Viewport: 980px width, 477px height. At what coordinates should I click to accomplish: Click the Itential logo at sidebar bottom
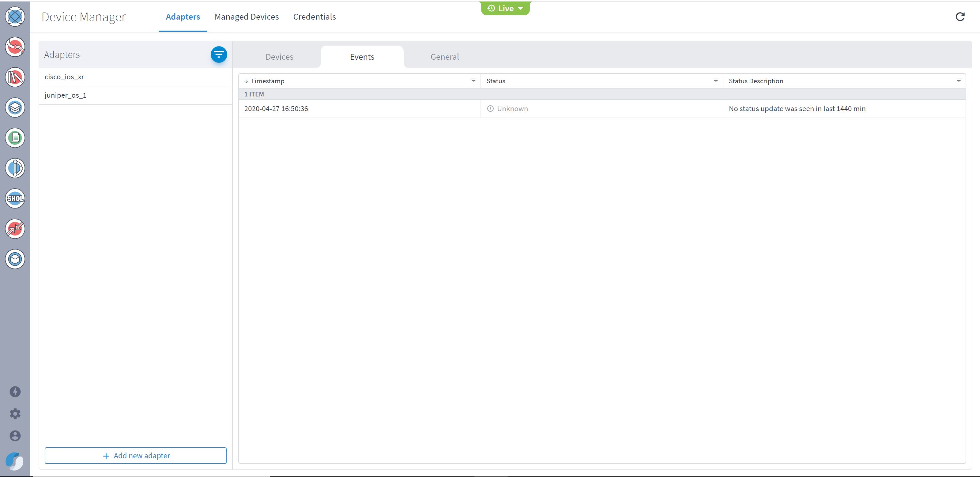click(15, 461)
